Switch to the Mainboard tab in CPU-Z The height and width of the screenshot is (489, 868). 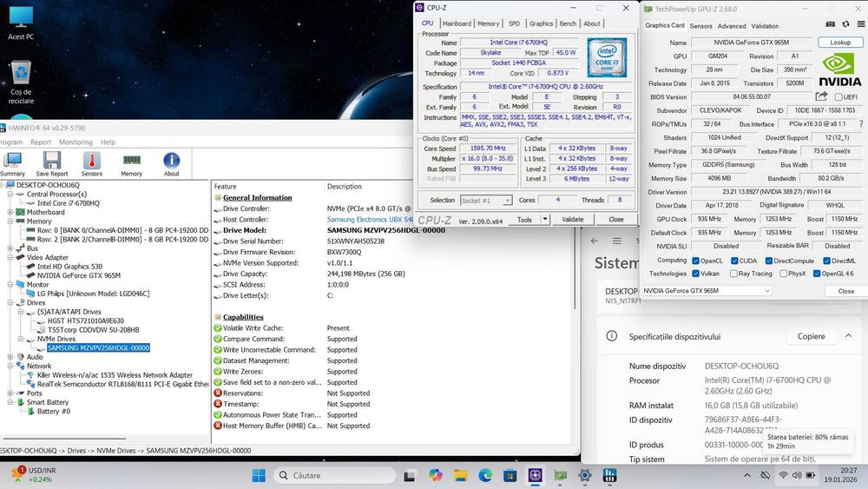click(x=457, y=23)
